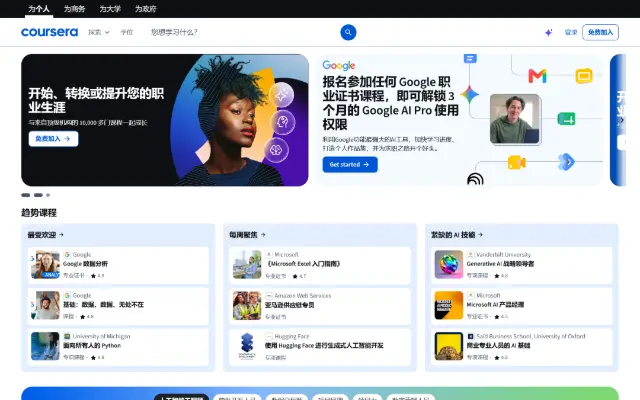Click the Vanderbilt University logo icon
The image size is (640, 400).
[x=471, y=255]
